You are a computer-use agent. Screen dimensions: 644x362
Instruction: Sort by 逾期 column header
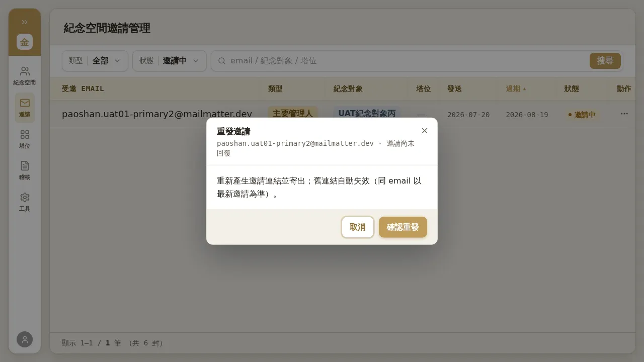coord(516,88)
